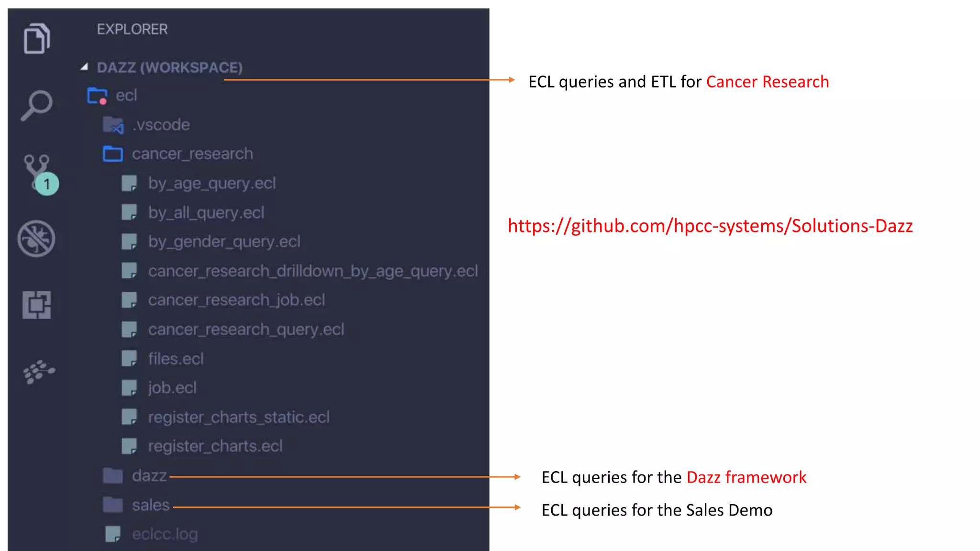Click the source control badge showing 1

tap(47, 184)
